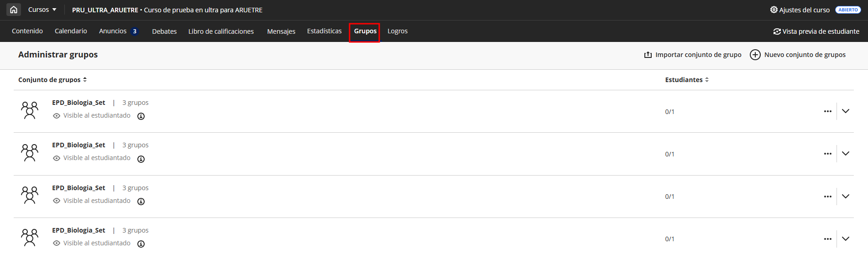
Task: Toggle visibility eye of second group set
Action: click(57, 158)
